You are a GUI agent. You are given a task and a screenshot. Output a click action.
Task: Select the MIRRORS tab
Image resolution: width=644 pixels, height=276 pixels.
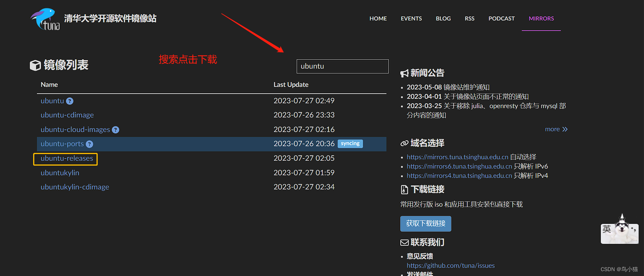(x=541, y=18)
